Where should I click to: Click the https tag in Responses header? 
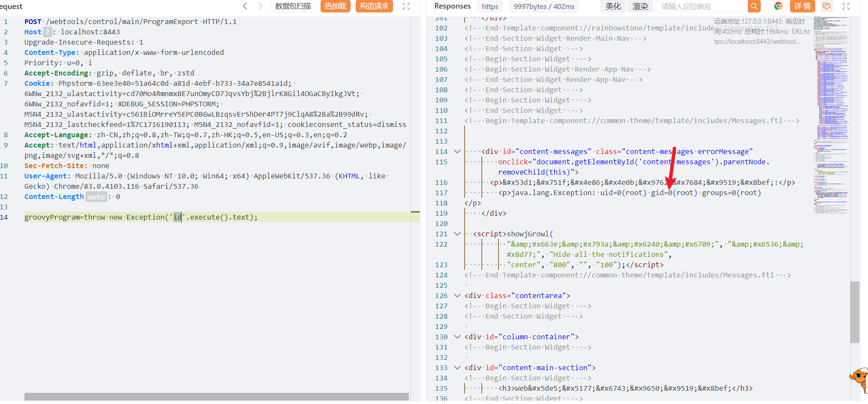pos(490,6)
